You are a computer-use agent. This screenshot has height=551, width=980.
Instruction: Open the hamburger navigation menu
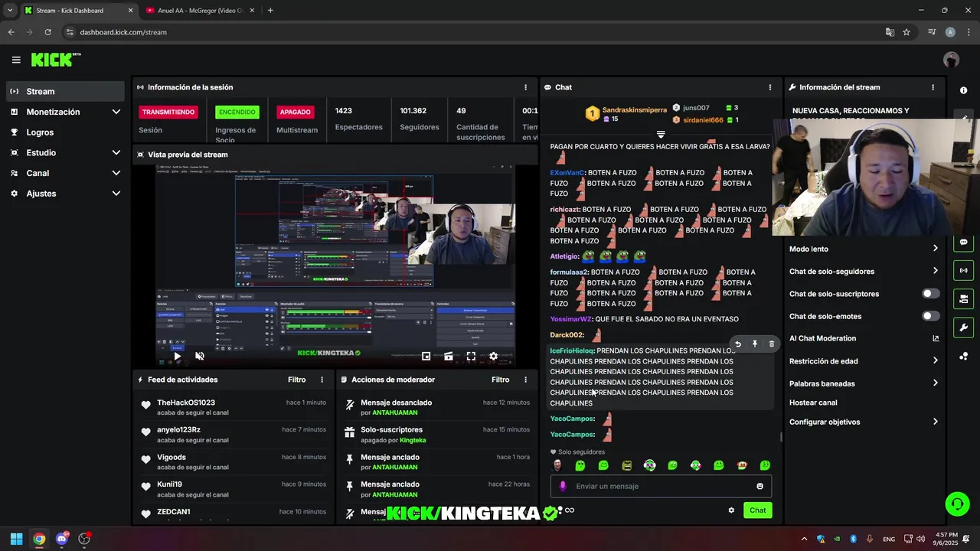16,60
